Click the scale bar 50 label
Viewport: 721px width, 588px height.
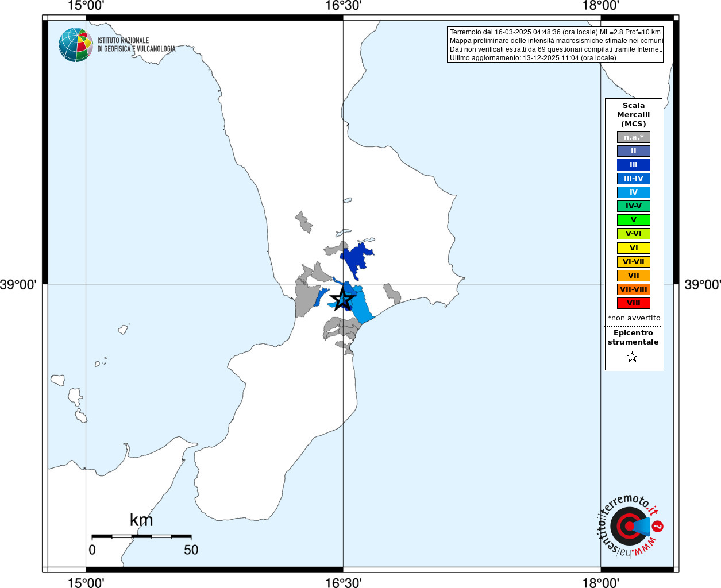191,550
